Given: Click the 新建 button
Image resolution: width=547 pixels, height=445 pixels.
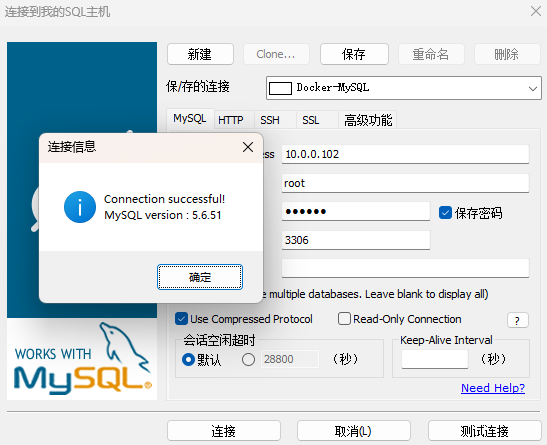Looking at the screenshot, I should (x=200, y=54).
